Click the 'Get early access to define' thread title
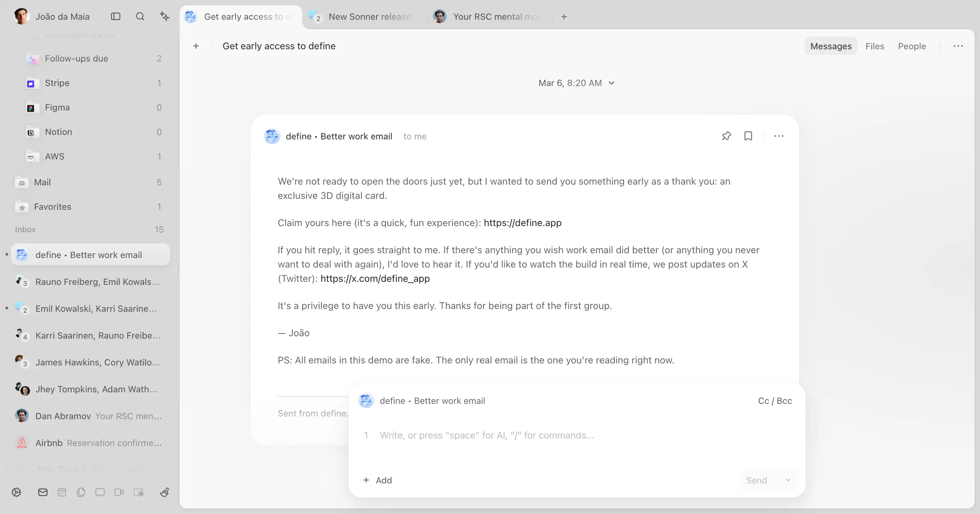 coord(279,46)
